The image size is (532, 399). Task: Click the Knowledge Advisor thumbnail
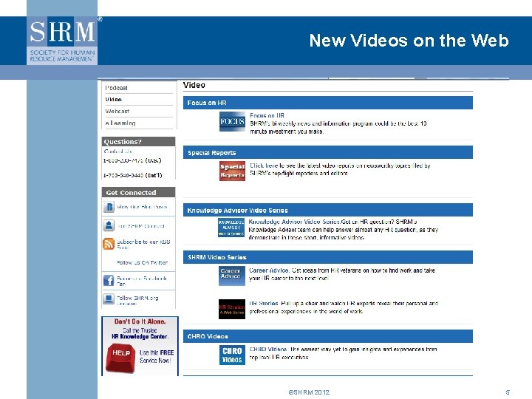[231, 228]
